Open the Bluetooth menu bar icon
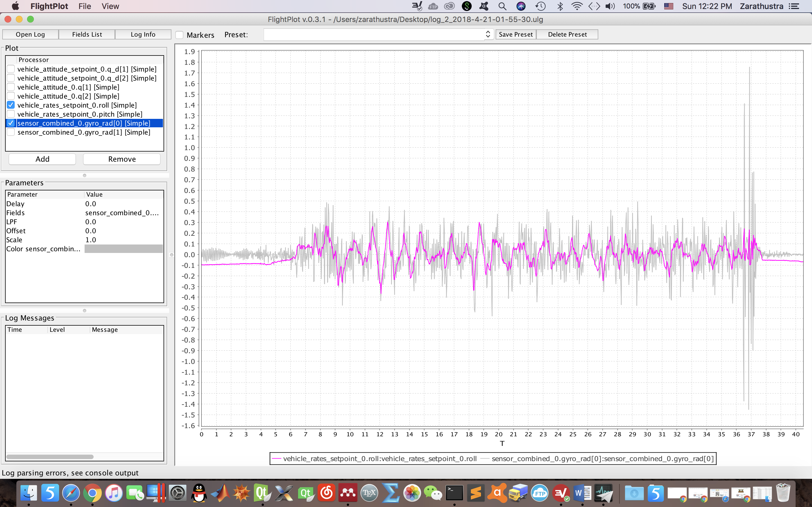The width and height of the screenshot is (812, 507). point(560,6)
